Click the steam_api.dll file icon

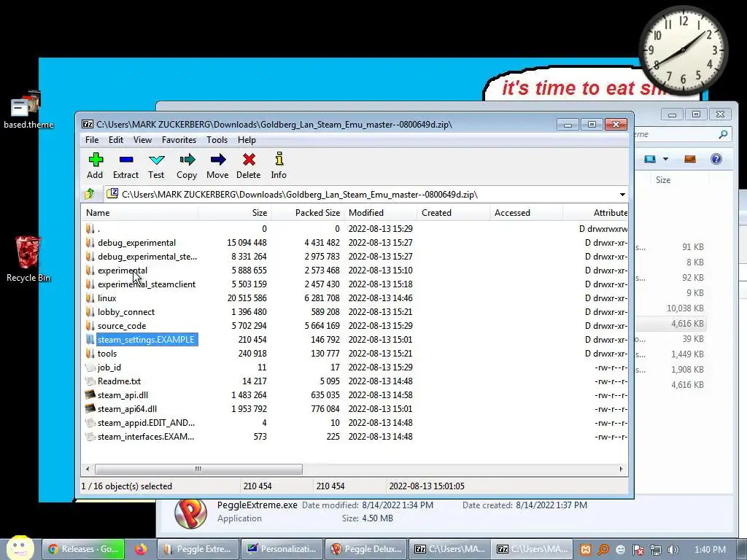(x=90, y=394)
